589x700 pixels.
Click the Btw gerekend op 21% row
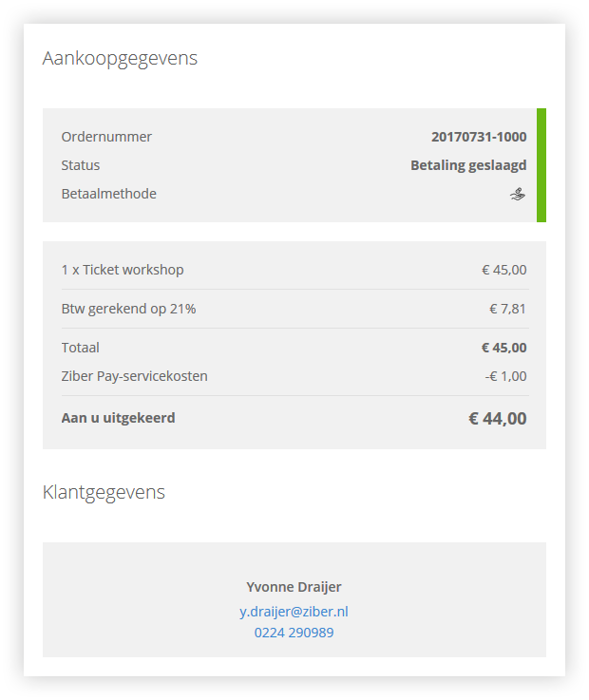(x=294, y=309)
